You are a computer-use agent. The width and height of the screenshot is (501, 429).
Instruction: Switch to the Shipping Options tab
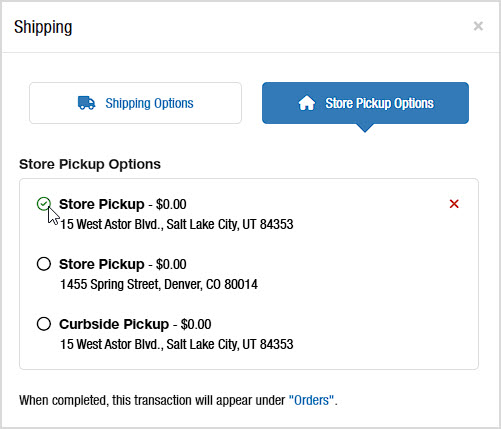pyautogui.click(x=135, y=103)
